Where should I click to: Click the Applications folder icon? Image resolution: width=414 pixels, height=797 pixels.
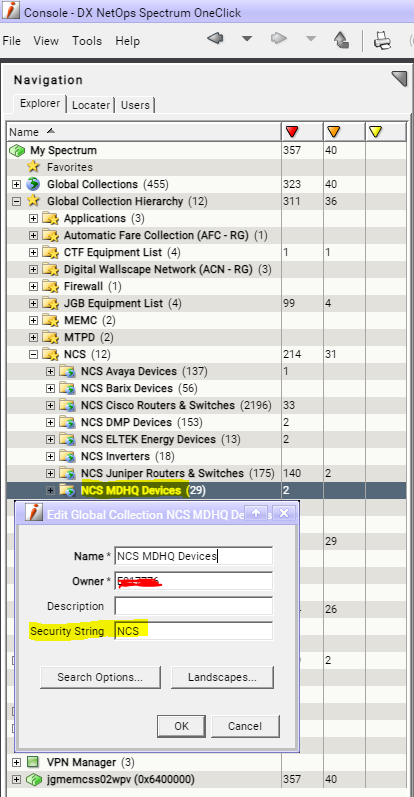click(50, 219)
